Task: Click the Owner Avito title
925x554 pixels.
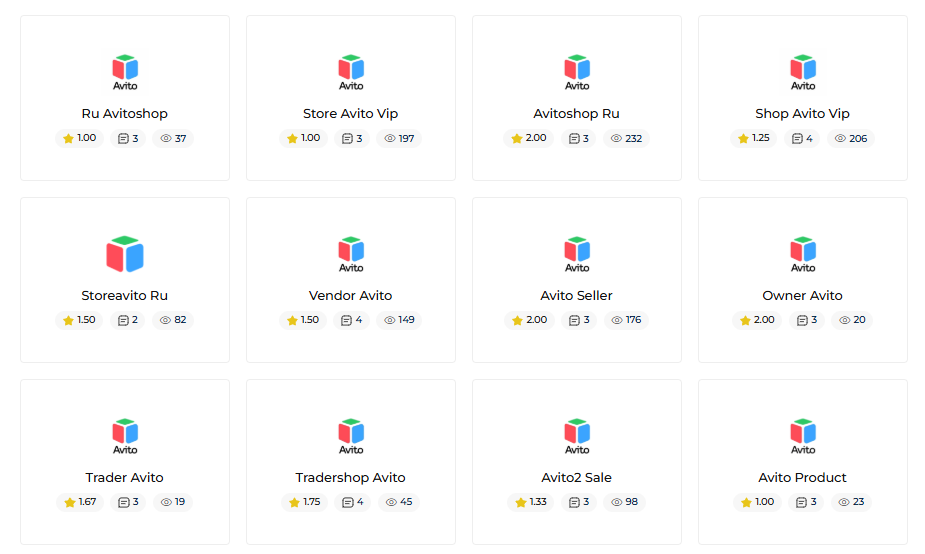Action: pos(802,296)
